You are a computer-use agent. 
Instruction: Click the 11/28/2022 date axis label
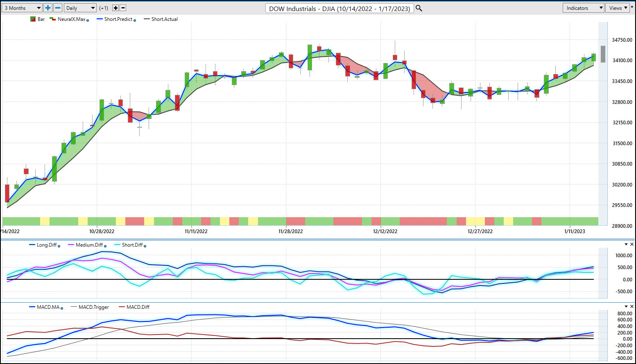click(290, 231)
